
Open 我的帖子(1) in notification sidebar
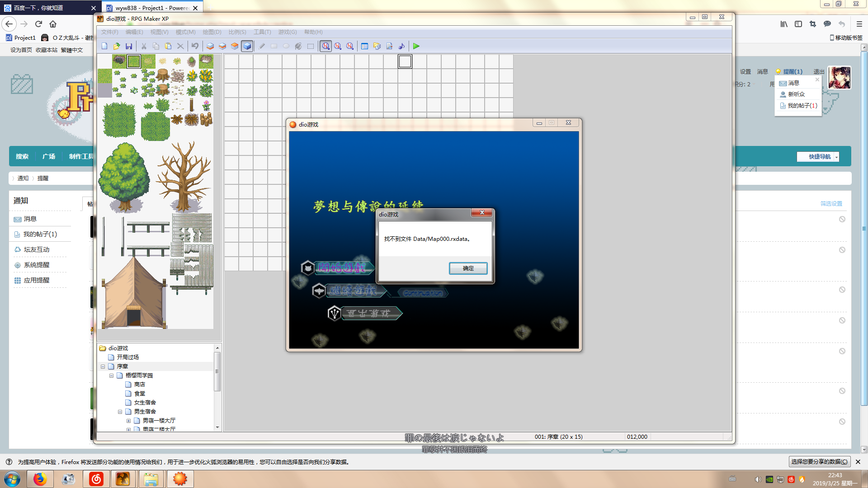pyautogui.click(x=40, y=234)
